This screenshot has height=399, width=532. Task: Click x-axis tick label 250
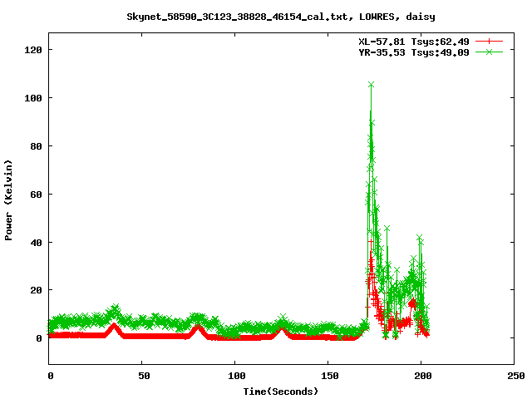pos(516,376)
